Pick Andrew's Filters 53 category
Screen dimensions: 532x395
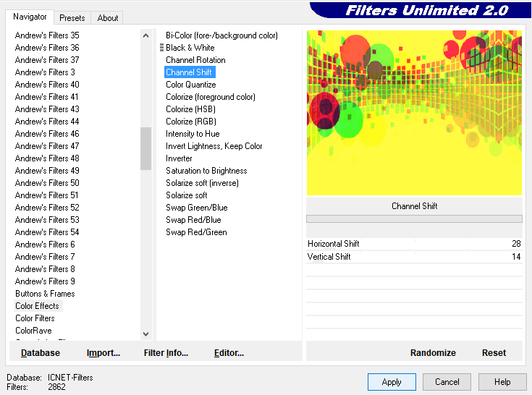pyautogui.click(x=47, y=220)
